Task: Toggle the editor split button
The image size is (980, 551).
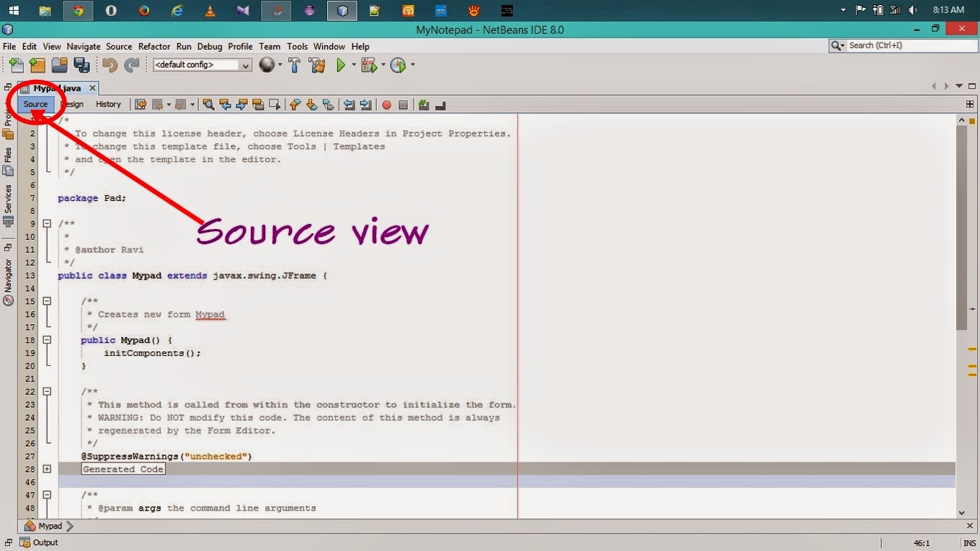Action: pos(970,104)
